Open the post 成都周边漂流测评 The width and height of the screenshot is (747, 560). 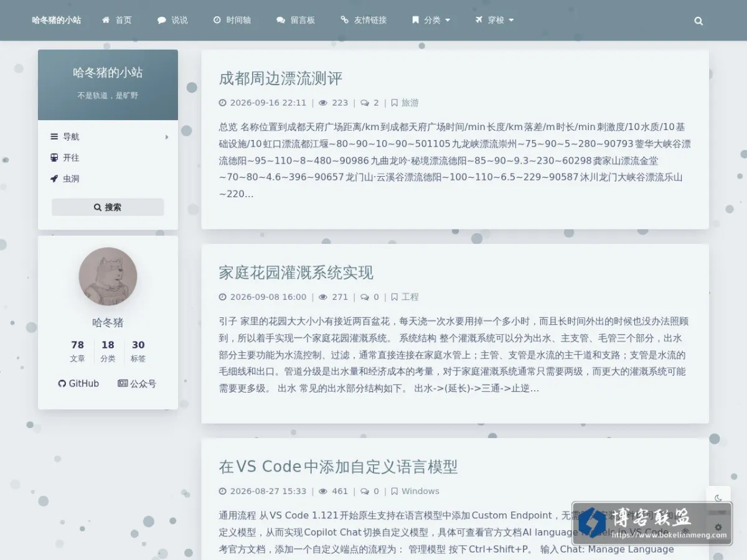point(281,78)
